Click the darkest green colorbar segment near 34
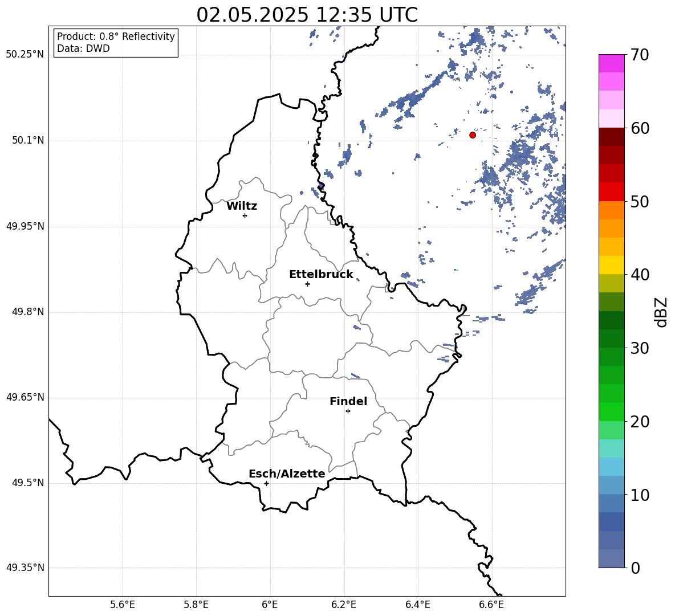Image resolution: width=675 pixels, height=616 pixels. point(611,320)
